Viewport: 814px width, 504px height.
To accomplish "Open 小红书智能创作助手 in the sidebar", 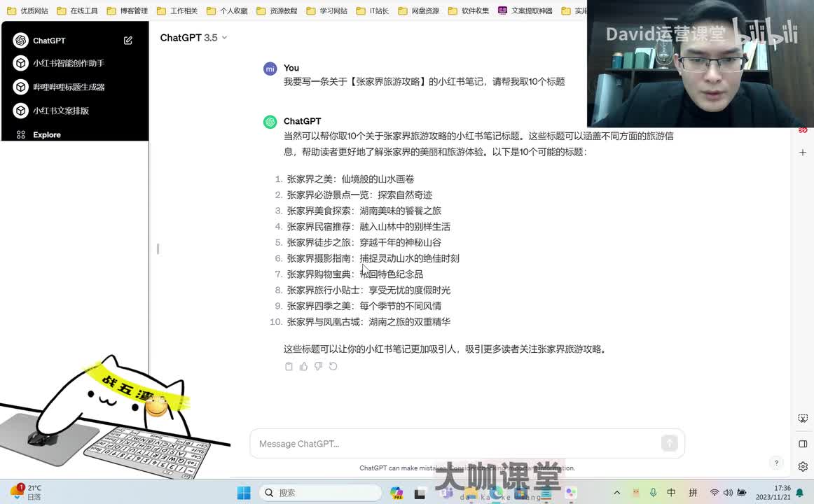I will 69,63.
